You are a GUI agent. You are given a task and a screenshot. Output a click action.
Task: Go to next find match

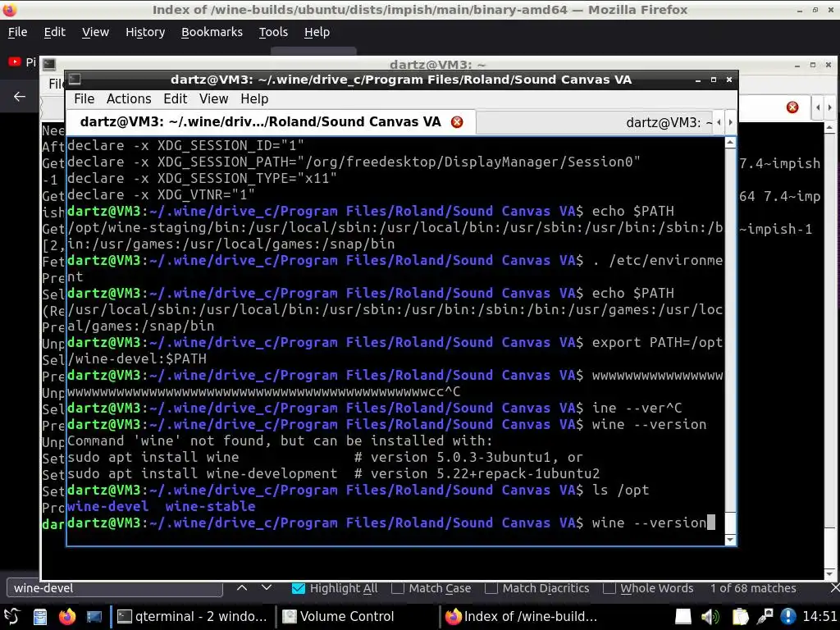click(x=267, y=587)
